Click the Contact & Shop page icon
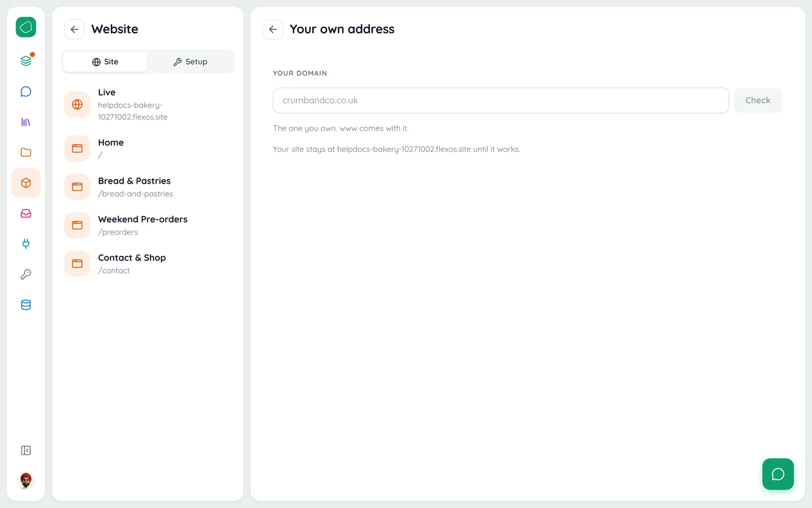The width and height of the screenshot is (812, 508). click(77, 264)
